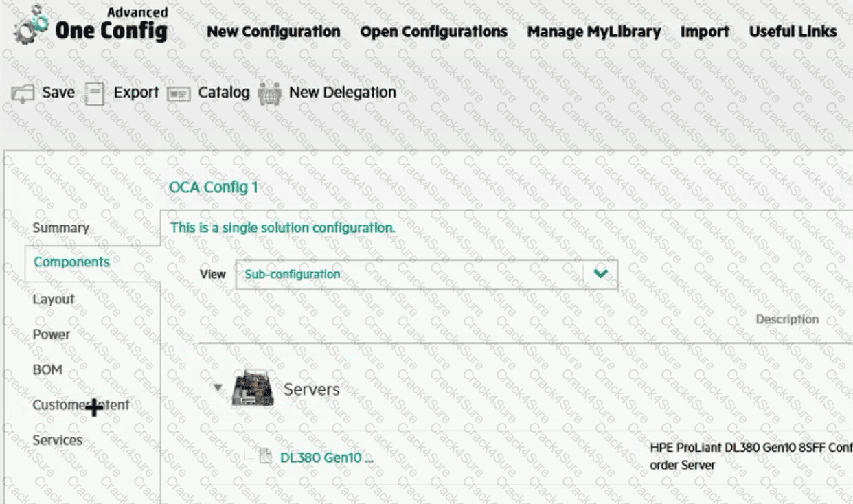Viewport: 853px width, 504px height.
Task: Click the OCA Config 1 title
Action: coord(214,187)
